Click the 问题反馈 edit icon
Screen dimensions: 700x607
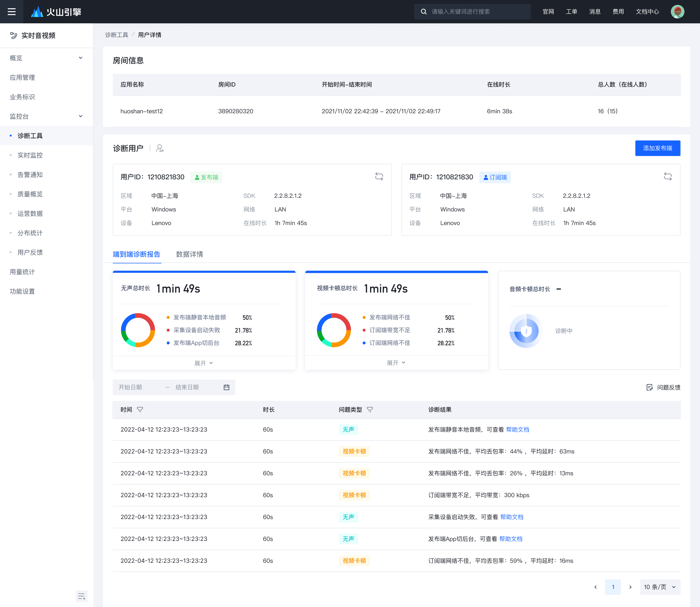pyautogui.click(x=649, y=388)
